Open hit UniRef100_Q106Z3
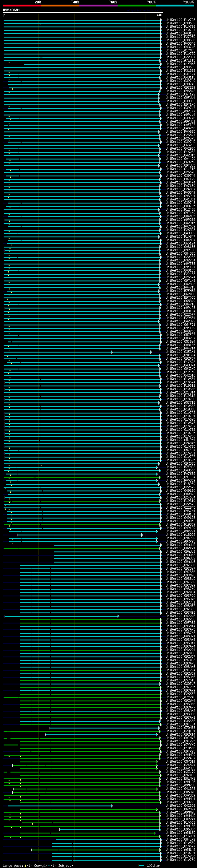Screen dimensions: 197x868 tap(180, 406)
